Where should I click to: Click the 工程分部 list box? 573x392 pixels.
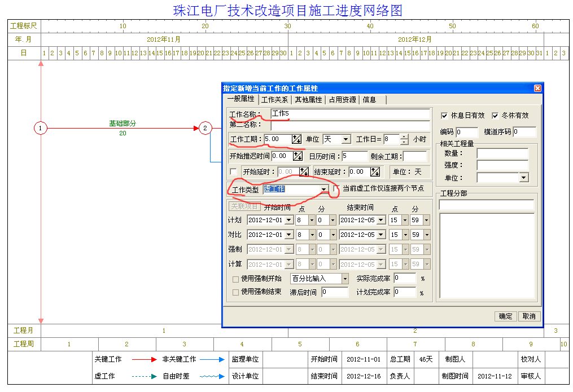487,256
